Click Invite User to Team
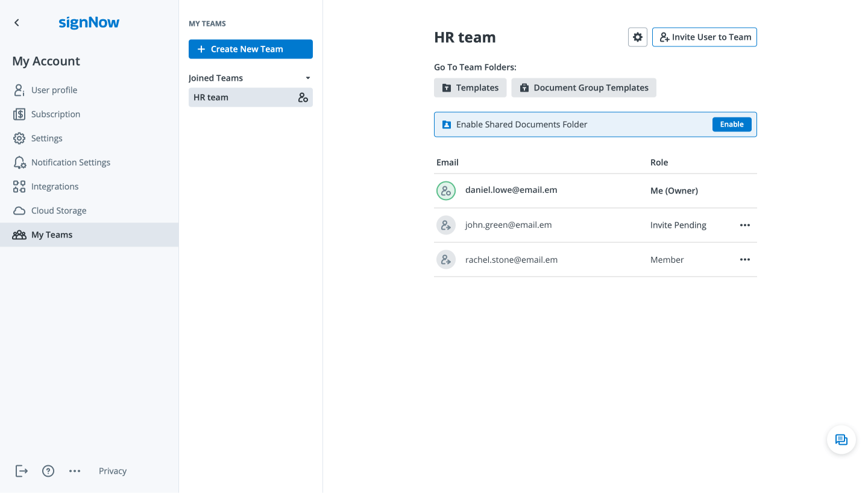Screen dimensions: 868x493 704,37
